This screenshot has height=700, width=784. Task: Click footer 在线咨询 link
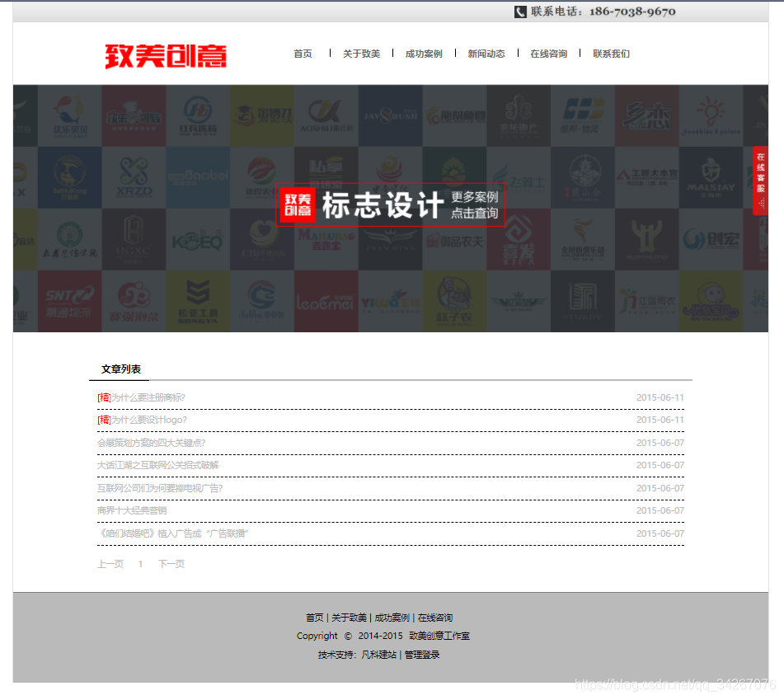click(x=435, y=618)
